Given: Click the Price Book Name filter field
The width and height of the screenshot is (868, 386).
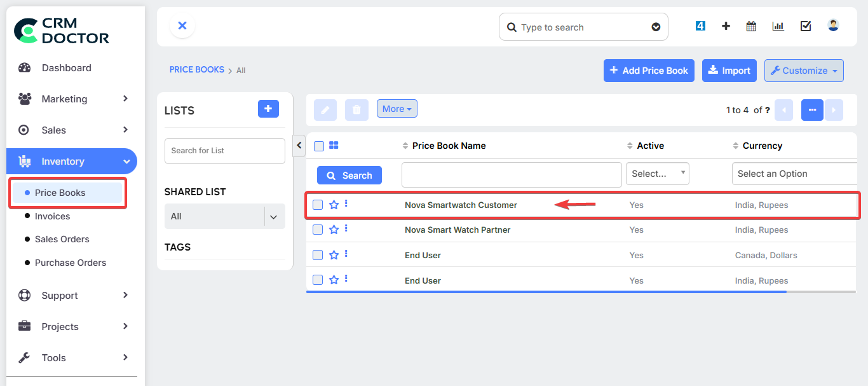Looking at the screenshot, I should [x=511, y=174].
